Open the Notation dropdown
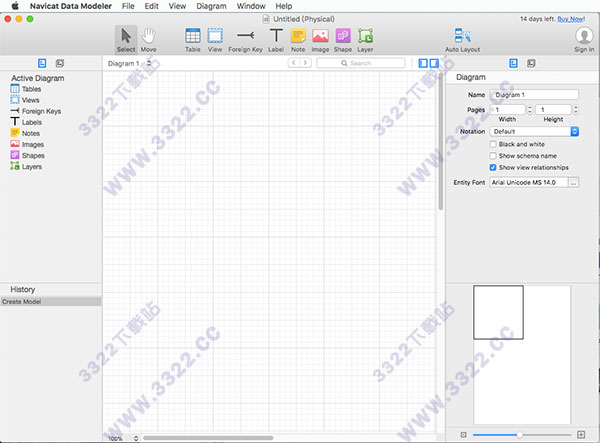 534,131
